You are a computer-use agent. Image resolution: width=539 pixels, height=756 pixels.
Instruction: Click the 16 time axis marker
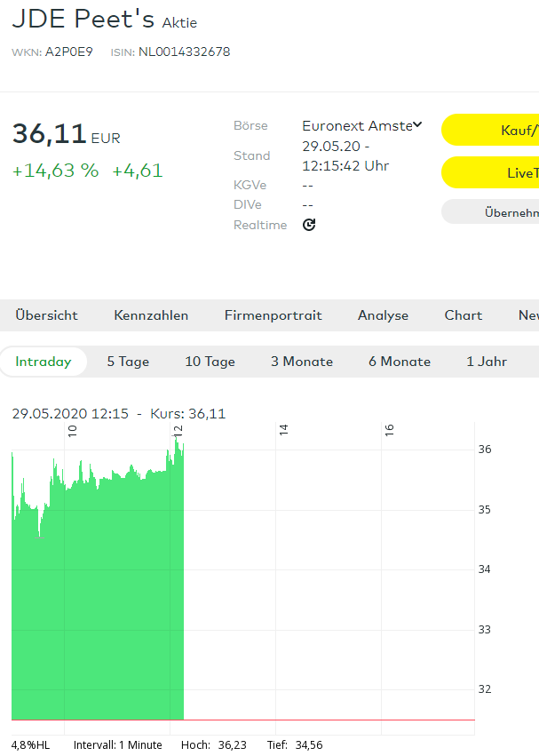(x=389, y=430)
